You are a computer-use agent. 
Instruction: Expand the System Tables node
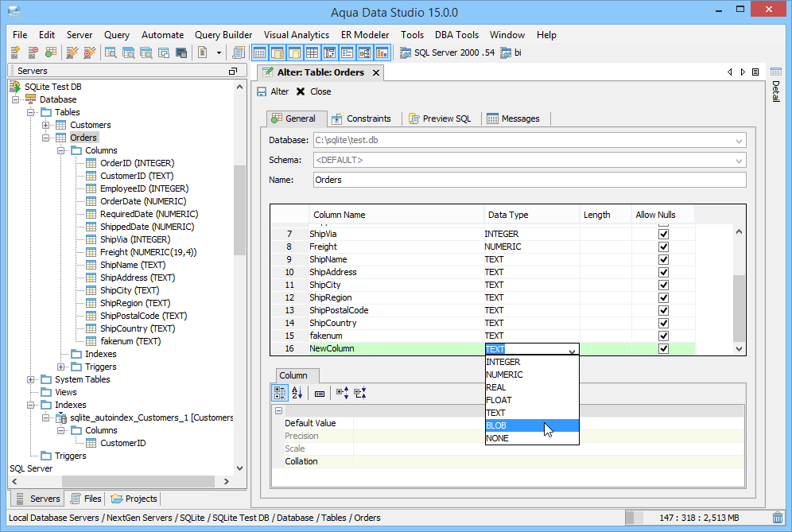30,379
